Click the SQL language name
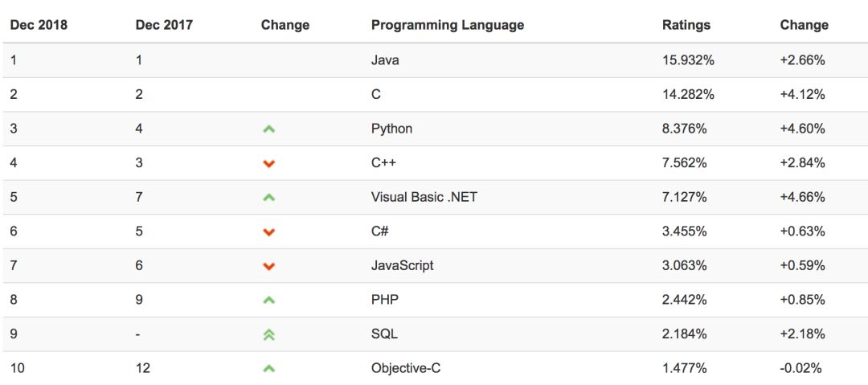This screenshot has width=868, height=385. coord(384,334)
